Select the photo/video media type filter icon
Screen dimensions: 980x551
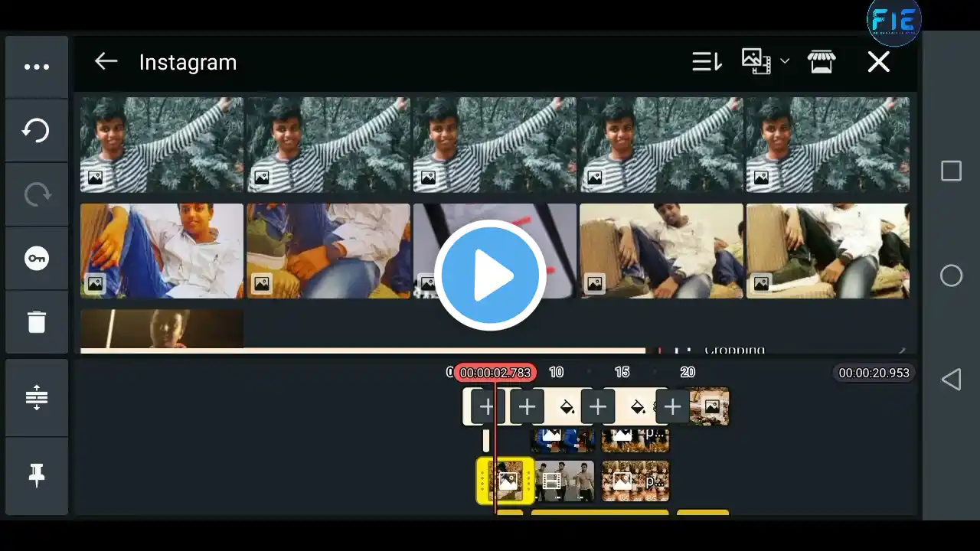pos(756,61)
